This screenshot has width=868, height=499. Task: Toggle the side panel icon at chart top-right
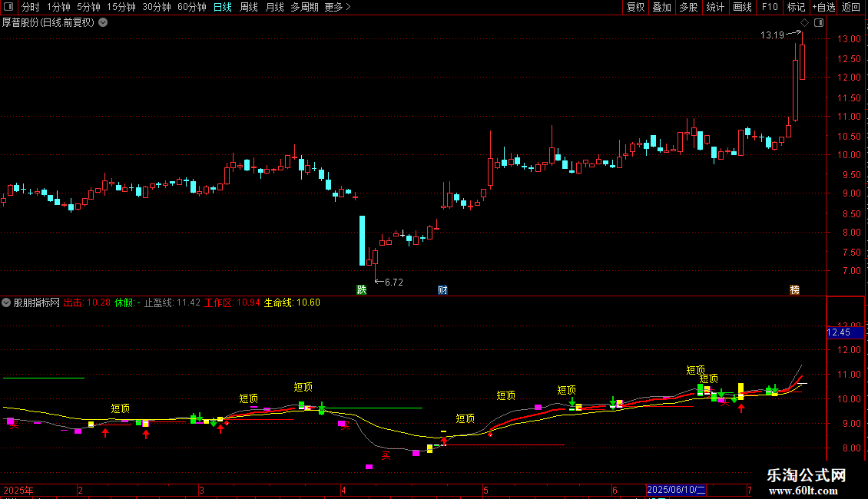819,23
